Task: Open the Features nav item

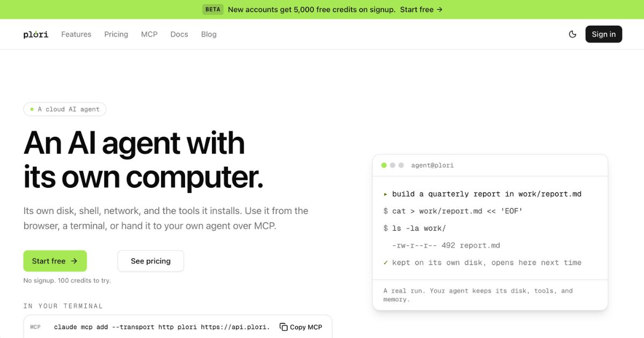Action: pos(76,34)
